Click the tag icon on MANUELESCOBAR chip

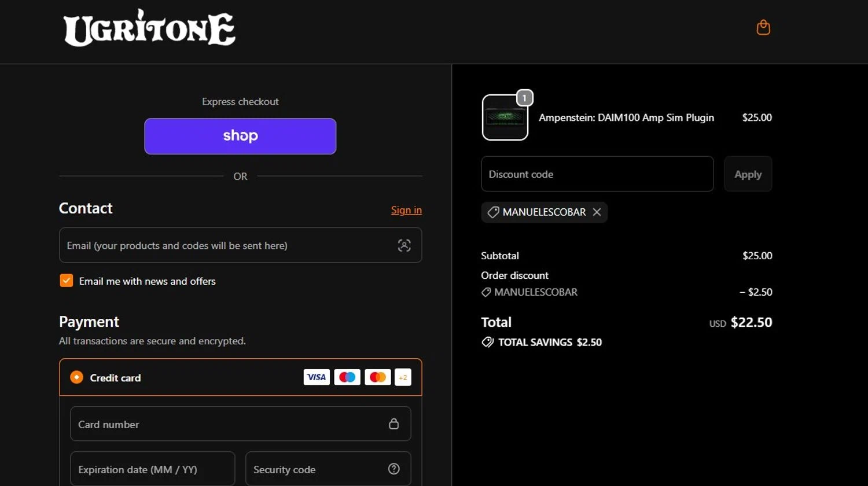[493, 212]
